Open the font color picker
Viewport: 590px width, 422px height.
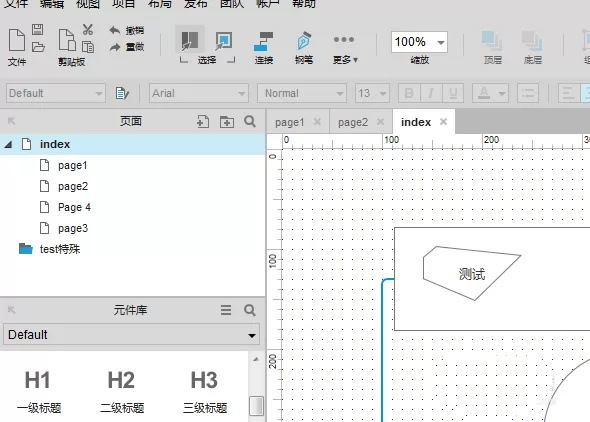[x=490, y=93]
